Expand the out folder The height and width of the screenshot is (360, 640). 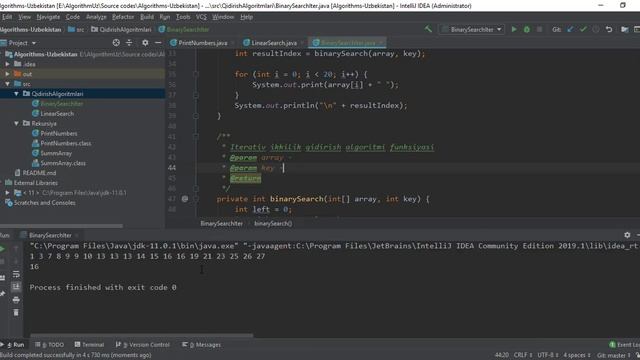click(x=7, y=74)
